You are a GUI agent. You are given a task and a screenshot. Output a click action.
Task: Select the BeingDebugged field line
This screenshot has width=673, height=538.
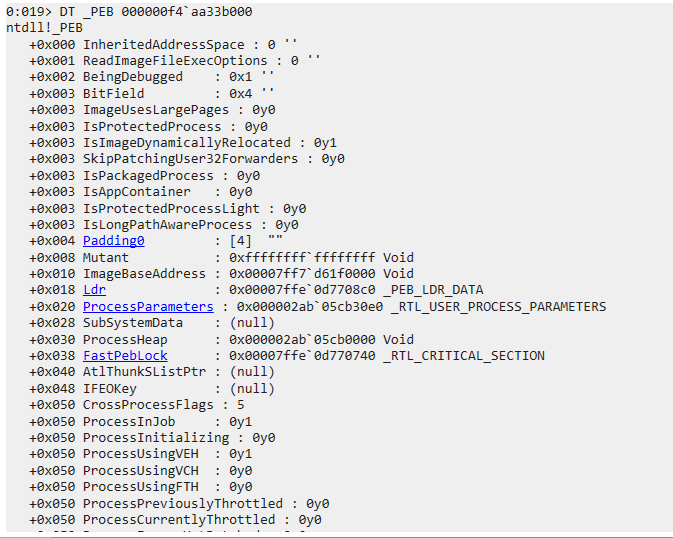152,77
